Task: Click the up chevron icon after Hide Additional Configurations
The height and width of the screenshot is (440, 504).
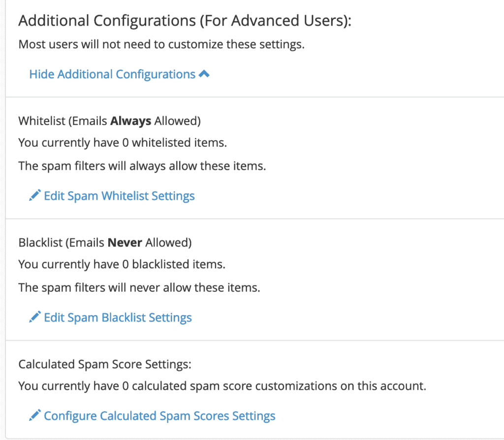Action: (204, 74)
